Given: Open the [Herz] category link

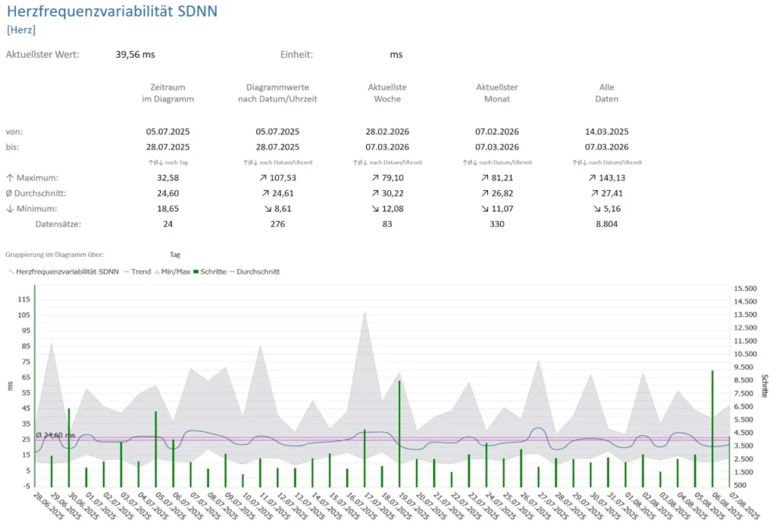Looking at the screenshot, I should click(x=20, y=30).
